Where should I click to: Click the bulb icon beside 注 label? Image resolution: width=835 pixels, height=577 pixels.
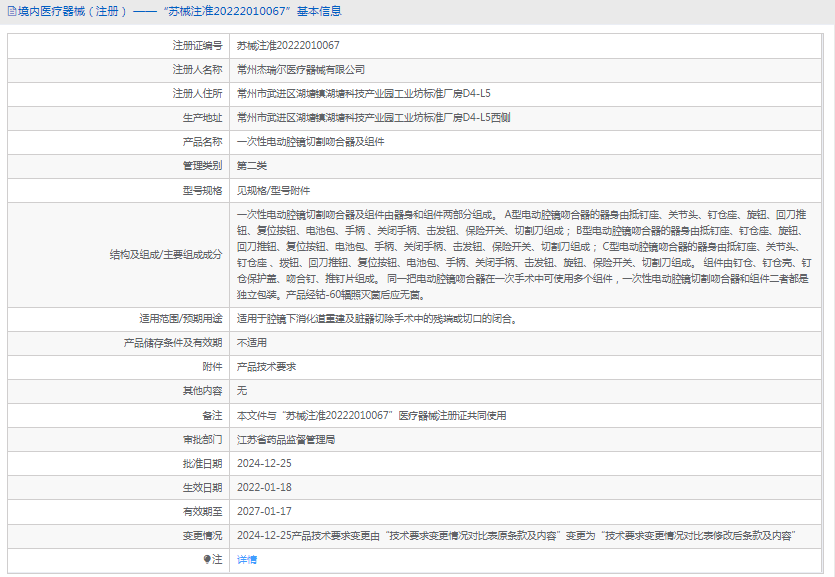207,559
